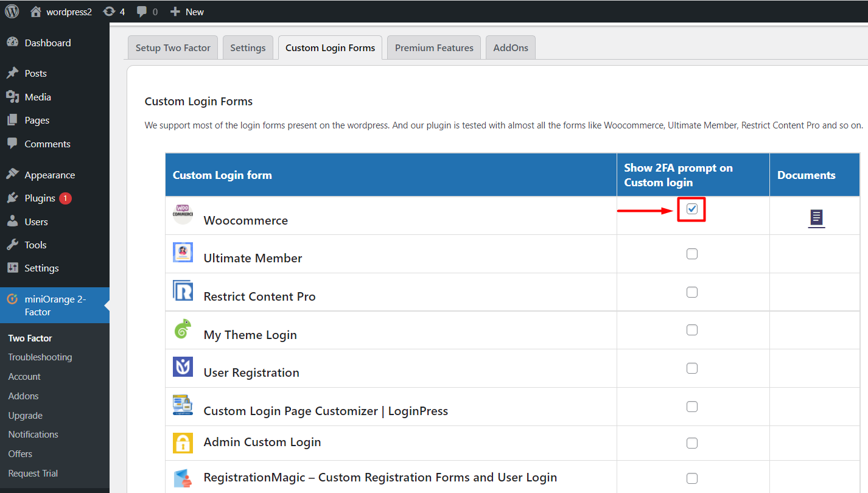Open the Offers submenu link
The image size is (868, 493).
[20, 454]
